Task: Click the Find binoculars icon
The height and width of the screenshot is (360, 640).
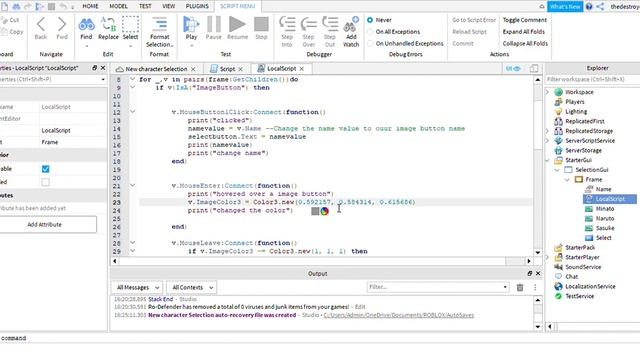Action: 86,25
